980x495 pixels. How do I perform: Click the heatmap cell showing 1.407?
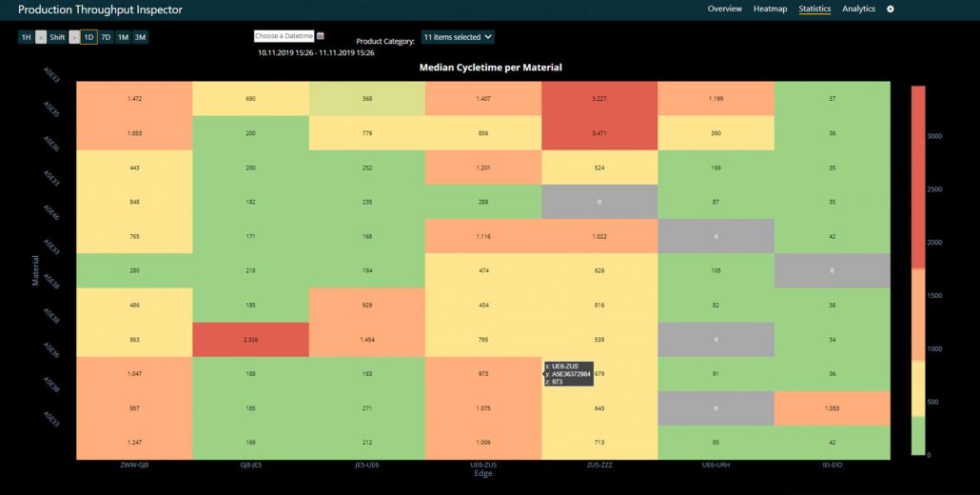(x=483, y=98)
